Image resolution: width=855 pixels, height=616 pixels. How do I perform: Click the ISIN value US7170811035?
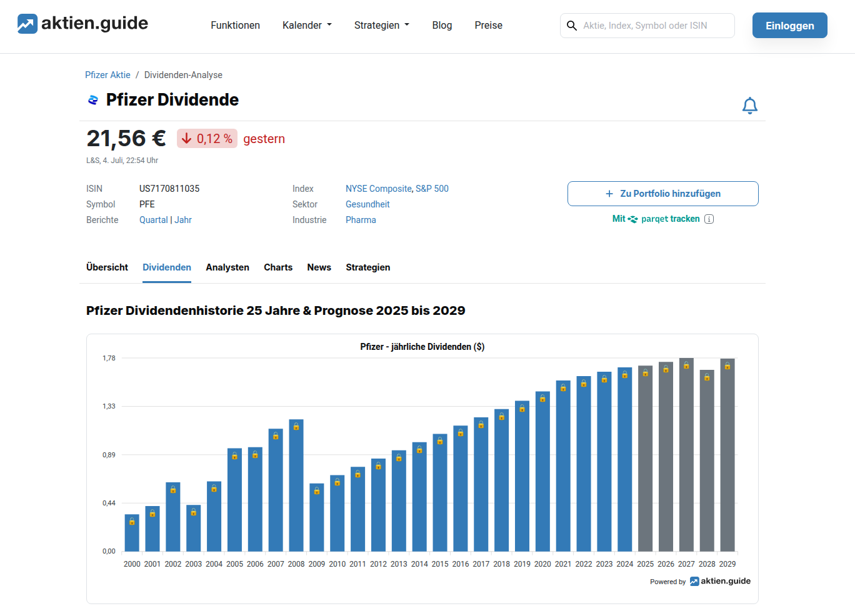coord(169,189)
